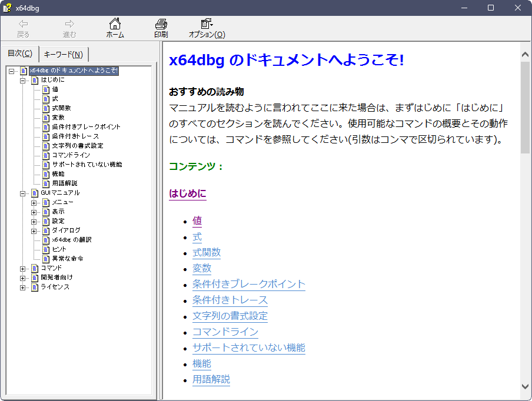Click page icon beside サポートされていない機能
532x401 pixels.
click(46, 165)
